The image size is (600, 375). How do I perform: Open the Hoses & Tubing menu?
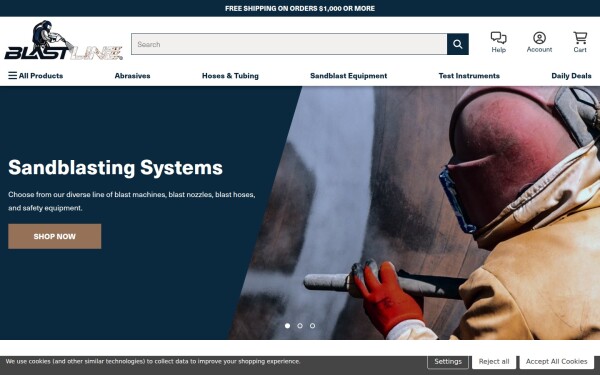(x=230, y=76)
